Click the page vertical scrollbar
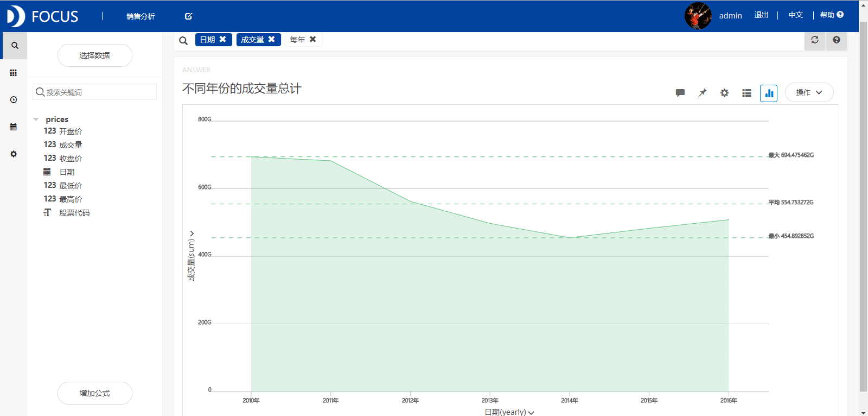Image resolution: width=868 pixels, height=416 pixels. click(863, 206)
